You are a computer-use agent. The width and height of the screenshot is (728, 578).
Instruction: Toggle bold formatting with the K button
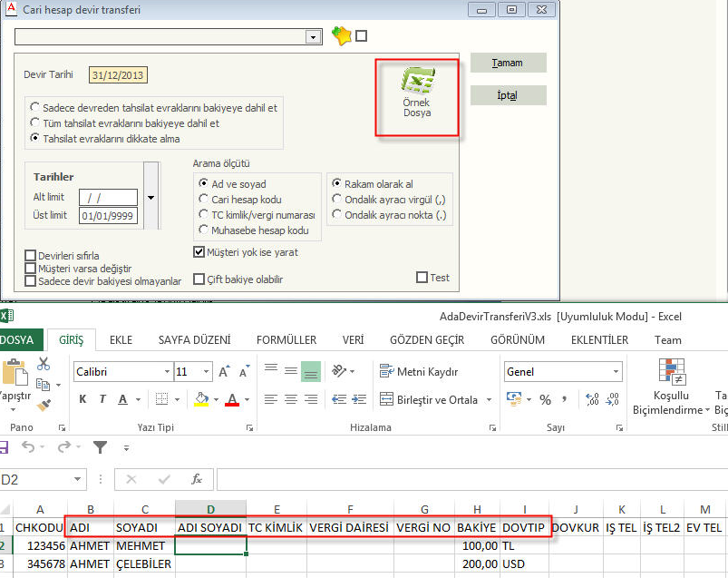[x=83, y=399]
